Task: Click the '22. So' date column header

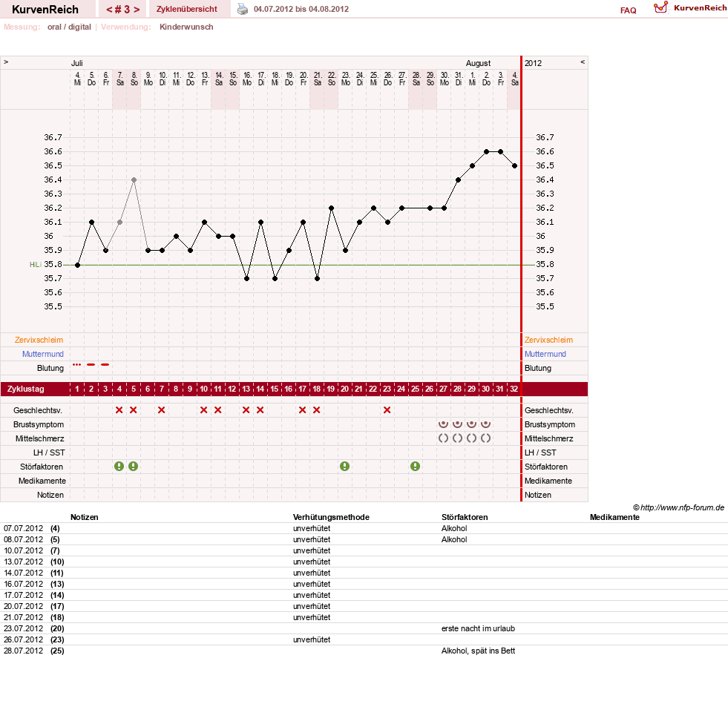Action: tap(332, 79)
